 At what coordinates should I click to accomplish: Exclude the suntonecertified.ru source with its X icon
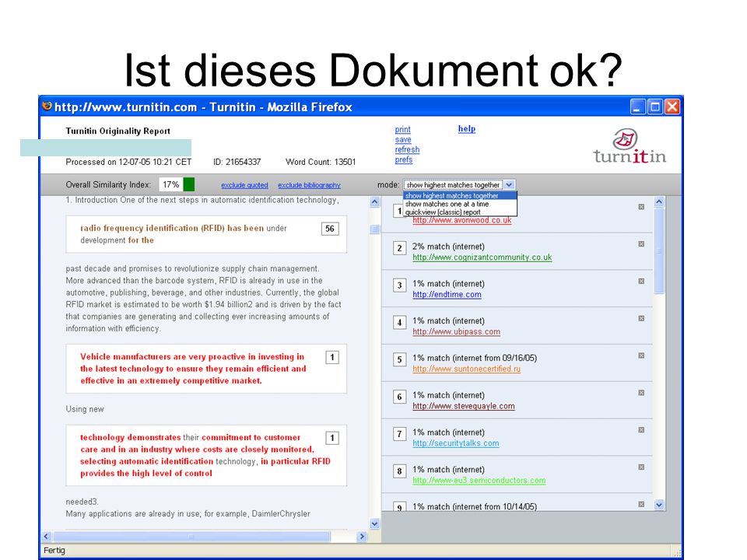point(641,355)
